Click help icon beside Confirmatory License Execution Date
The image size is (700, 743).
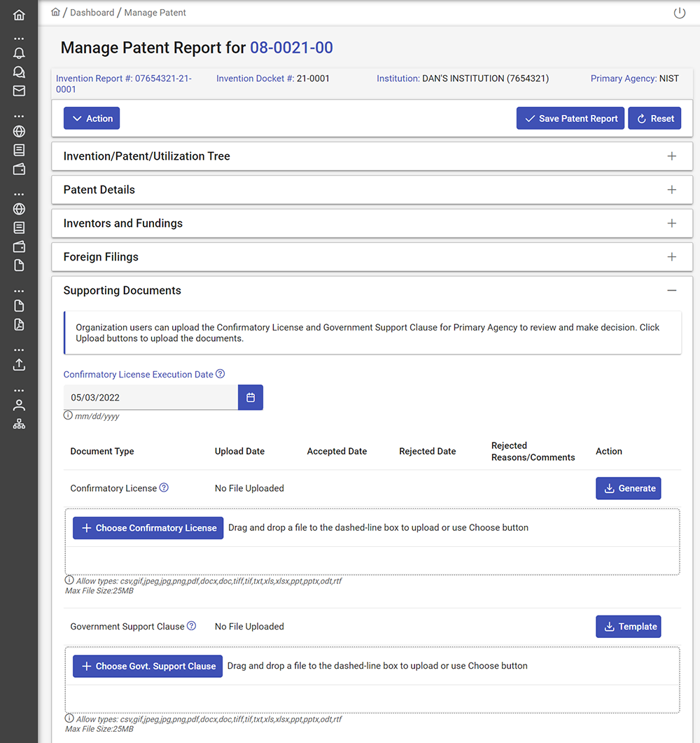tap(220, 374)
